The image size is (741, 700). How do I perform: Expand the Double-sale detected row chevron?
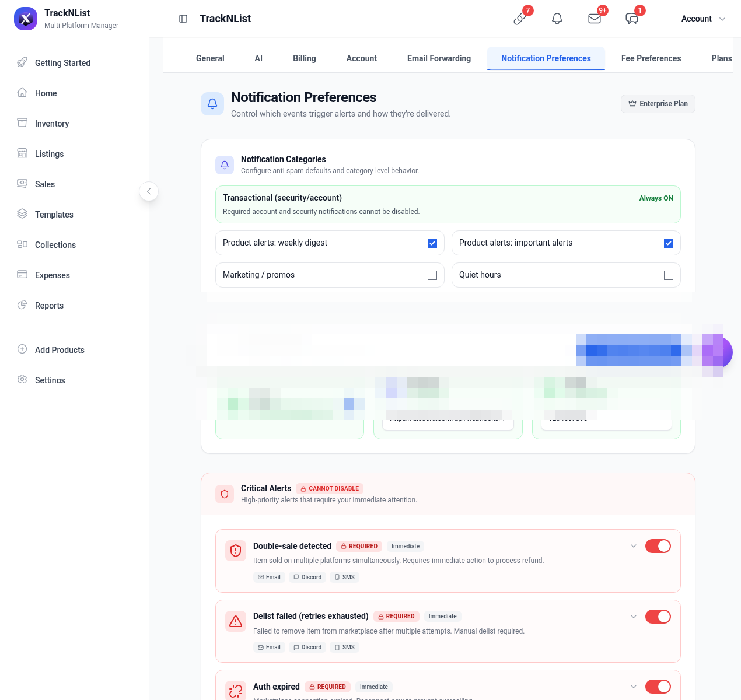(634, 546)
